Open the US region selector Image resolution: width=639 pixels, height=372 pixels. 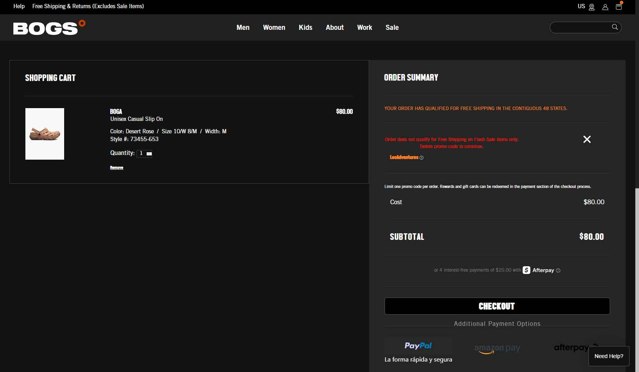point(586,7)
